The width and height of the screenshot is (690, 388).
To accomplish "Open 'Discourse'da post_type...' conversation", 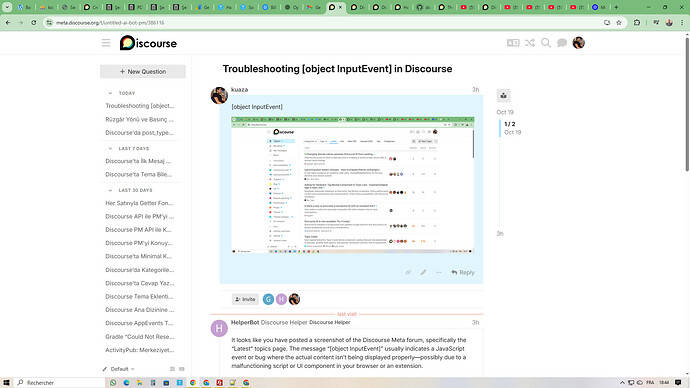I will pos(140,132).
